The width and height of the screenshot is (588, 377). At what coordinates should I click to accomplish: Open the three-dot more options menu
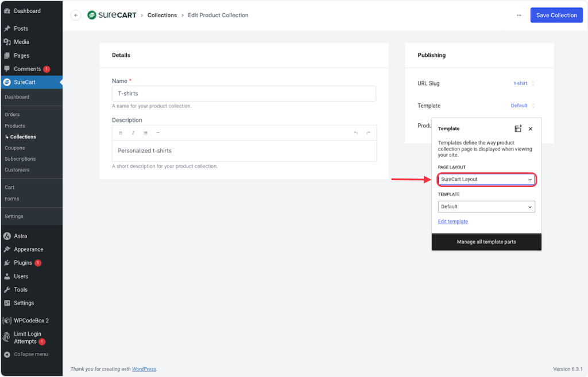[x=519, y=15]
